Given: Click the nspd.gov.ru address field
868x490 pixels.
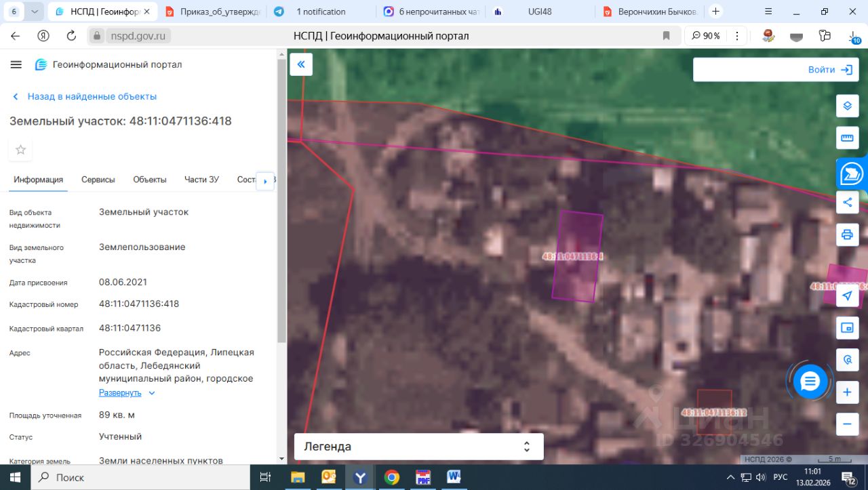Looking at the screenshot, I should [138, 36].
